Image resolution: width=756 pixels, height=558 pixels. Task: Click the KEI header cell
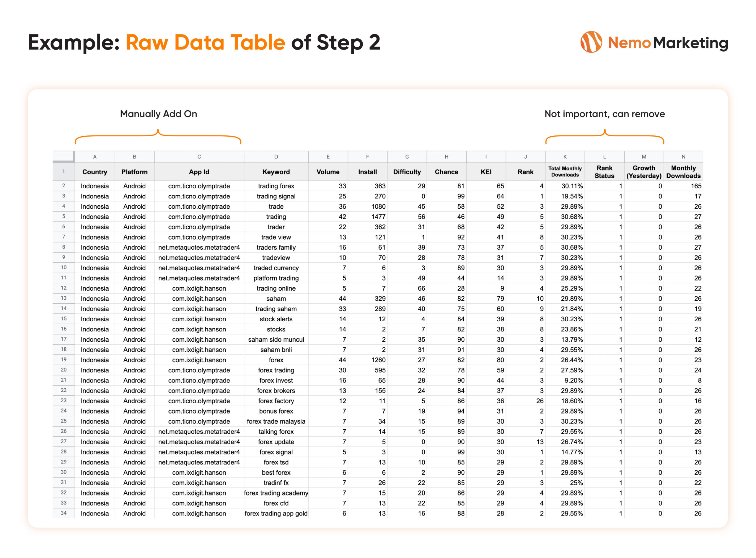486,171
